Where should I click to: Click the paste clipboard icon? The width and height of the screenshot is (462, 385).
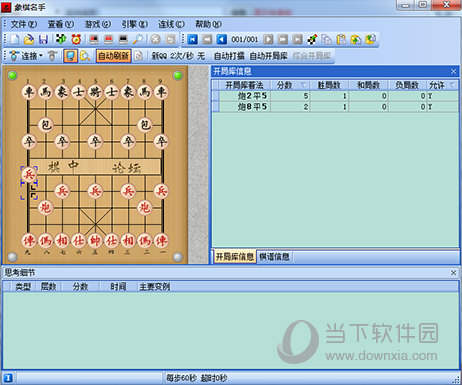pyautogui.click(x=341, y=39)
